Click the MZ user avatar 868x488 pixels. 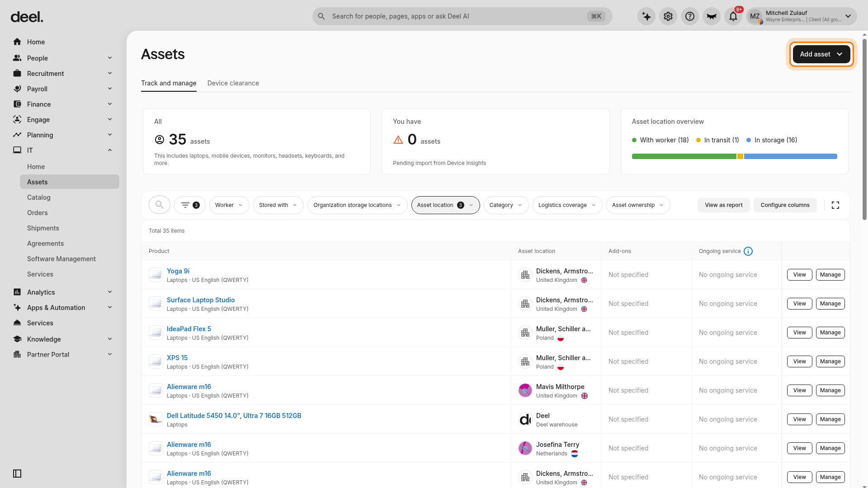point(755,17)
